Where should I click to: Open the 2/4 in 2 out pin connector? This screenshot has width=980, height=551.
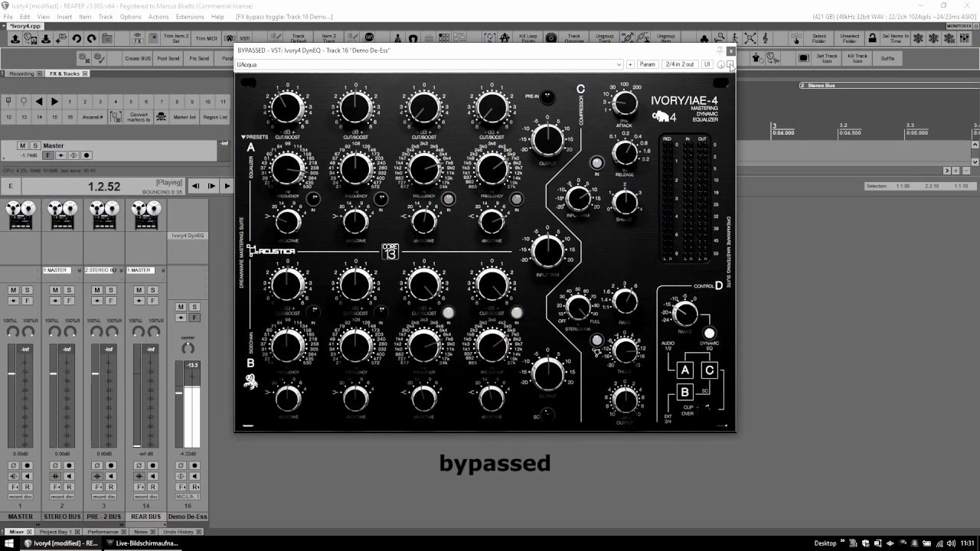pyautogui.click(x=680, y=64)
